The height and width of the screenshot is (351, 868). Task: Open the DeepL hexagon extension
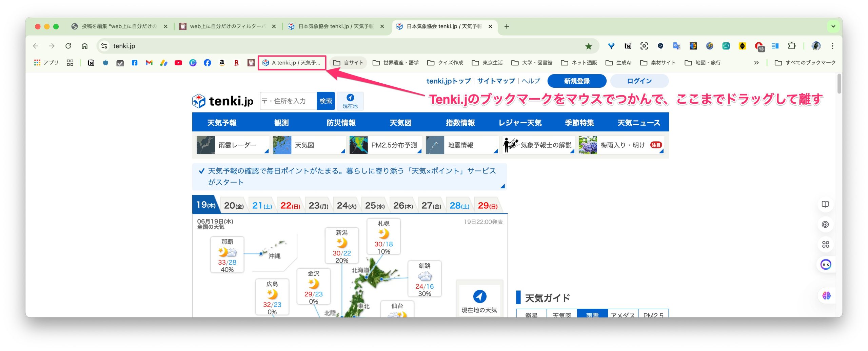pyautogui.click(x=660, y=46)
